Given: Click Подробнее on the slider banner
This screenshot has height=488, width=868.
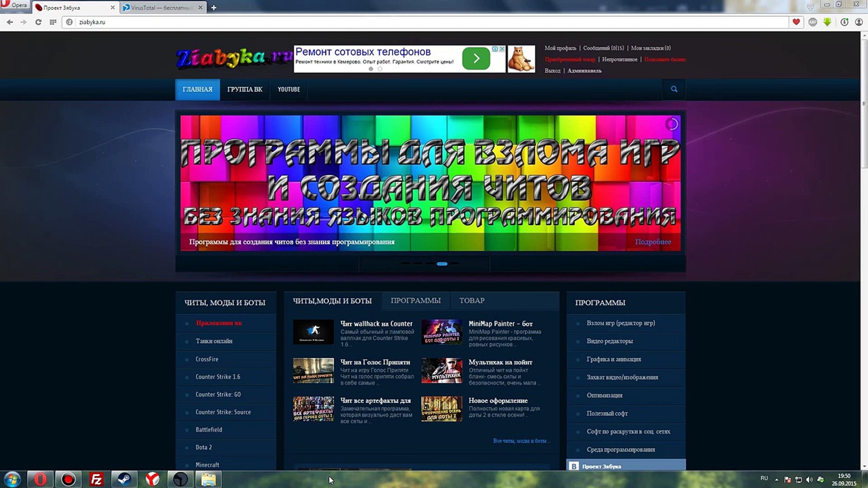Looking at the screenshot, I should pyautogui.click(x=653, y=242).
